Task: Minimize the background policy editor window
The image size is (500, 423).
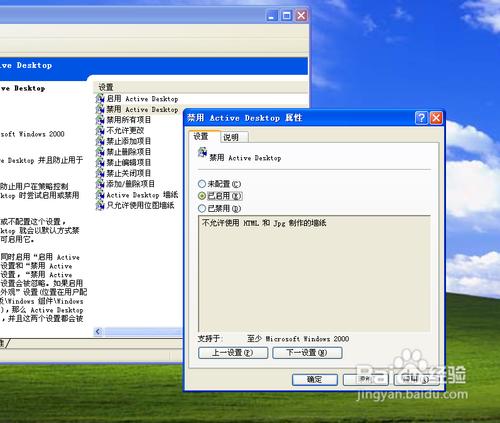Action: coord(272,15)
